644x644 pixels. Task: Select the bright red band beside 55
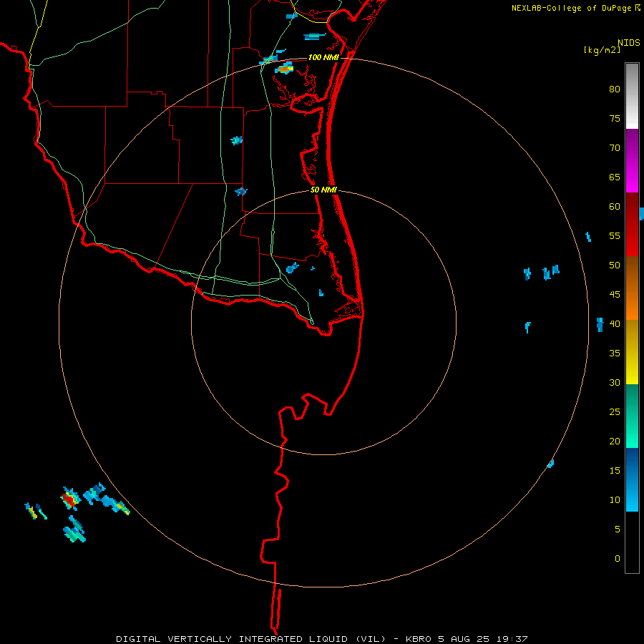[632, 240]
